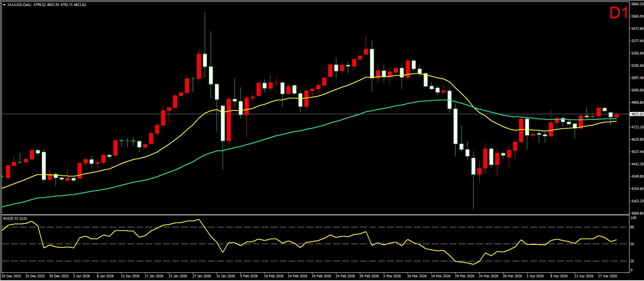Click the 4442.20 price scale label

[x=637, y=164]
